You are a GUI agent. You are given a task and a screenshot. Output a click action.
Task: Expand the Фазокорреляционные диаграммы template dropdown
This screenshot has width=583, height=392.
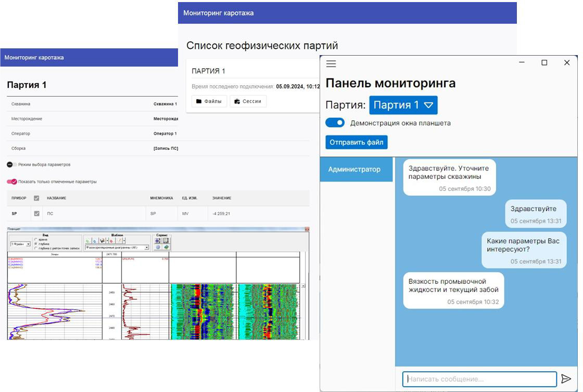tap(146, 248)
